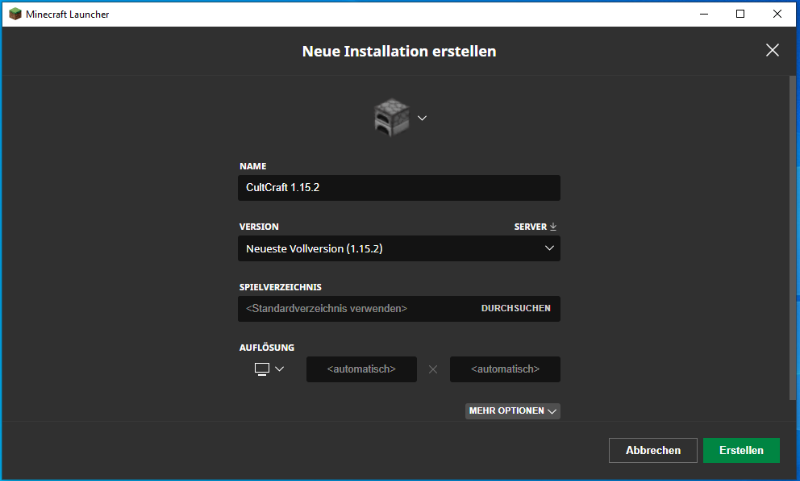Maximize the Minecraft Launcher window
The width and height of the screenshot is (800, 481).
pyautogui.click(x=740, y=14)
